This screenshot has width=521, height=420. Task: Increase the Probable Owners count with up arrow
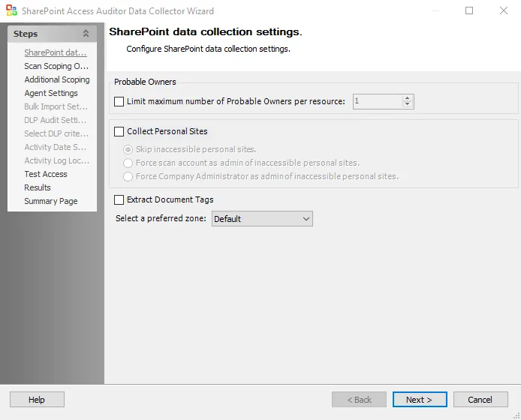click(408, 98)
